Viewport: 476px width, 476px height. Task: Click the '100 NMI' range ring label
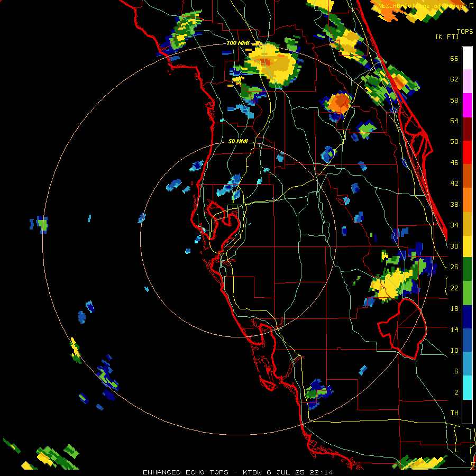[x=238, y=43]
